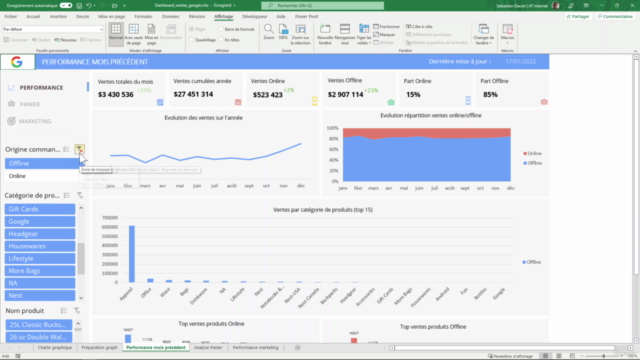Screen dimensions: 640x360
Task: Switch to 'Charte graphique' sheet tab
Action: pos(55,348)
